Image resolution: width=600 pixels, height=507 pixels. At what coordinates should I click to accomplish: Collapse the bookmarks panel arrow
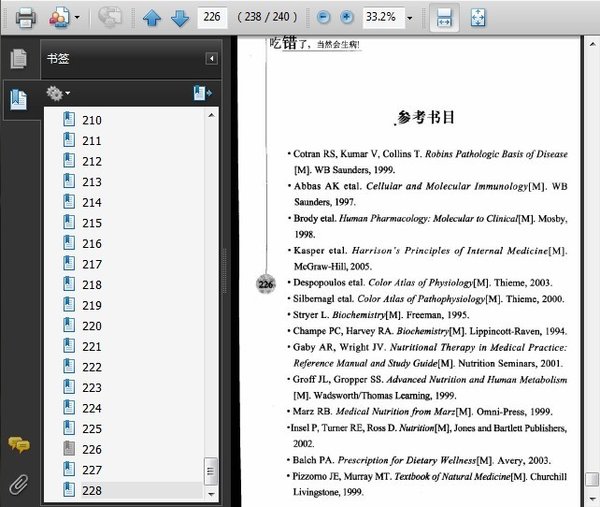(211, 59)
